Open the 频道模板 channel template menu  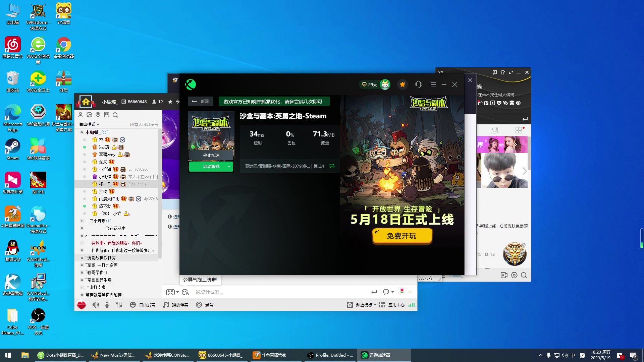pyautogui.click(x=362, y=305)
